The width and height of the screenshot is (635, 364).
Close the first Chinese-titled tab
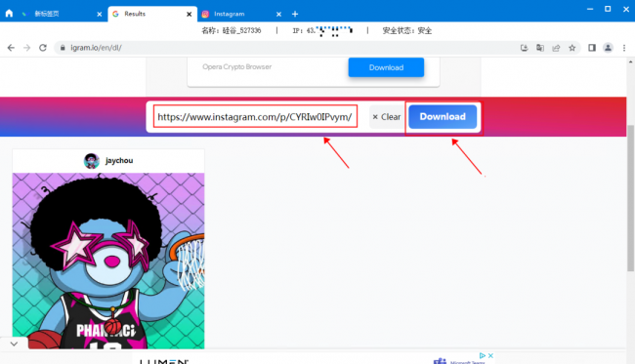[x=100, y=15]
